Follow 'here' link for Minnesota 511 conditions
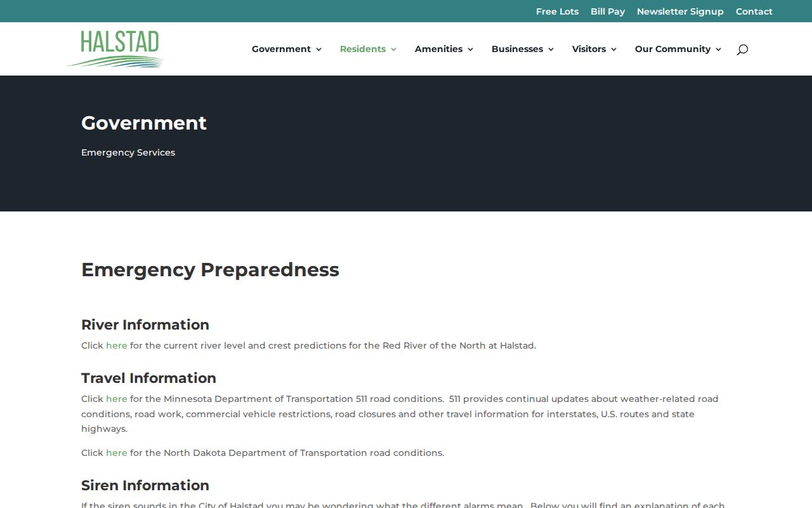 click(117, 399)
